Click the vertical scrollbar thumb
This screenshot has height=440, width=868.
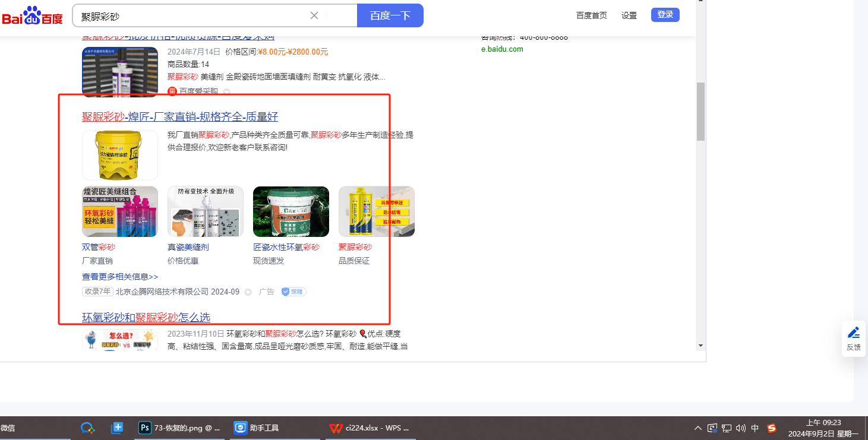(x=701, y=112)
